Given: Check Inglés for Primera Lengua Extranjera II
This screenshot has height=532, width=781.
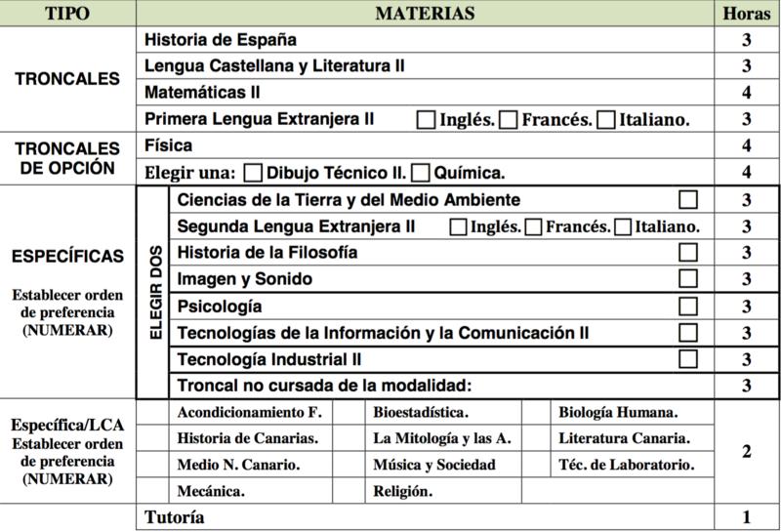Looking at the screenshot, I should click(426, 120).
